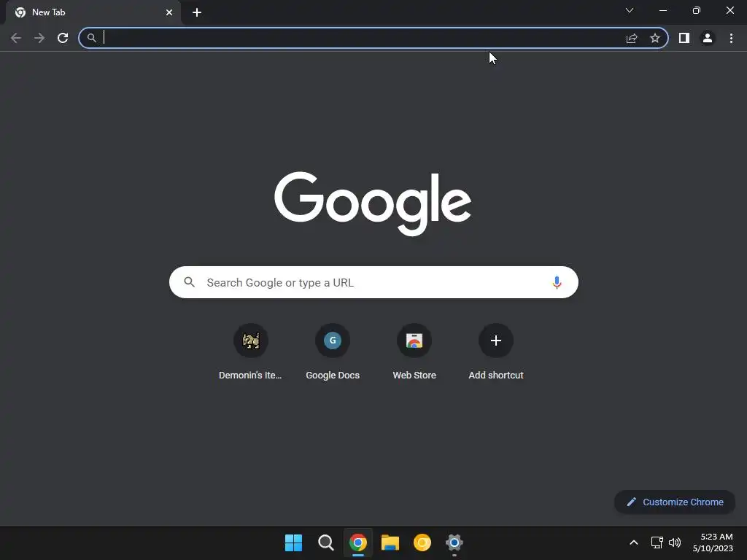Click the Google logo

(373, 203)
